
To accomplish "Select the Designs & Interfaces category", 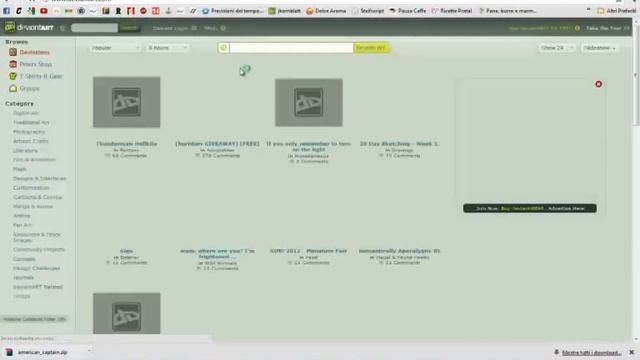I will click(x=40, y=178).
